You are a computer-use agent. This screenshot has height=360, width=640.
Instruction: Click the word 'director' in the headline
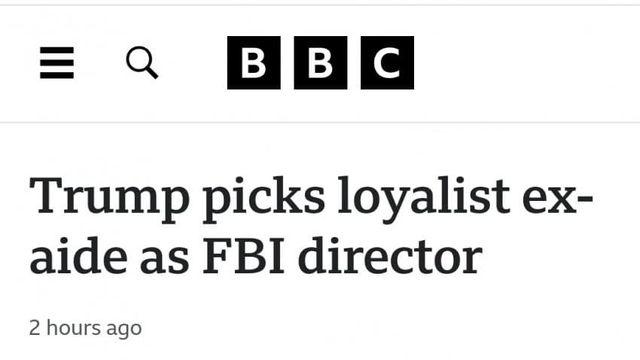pyautogui.click(x=391, y=254)
